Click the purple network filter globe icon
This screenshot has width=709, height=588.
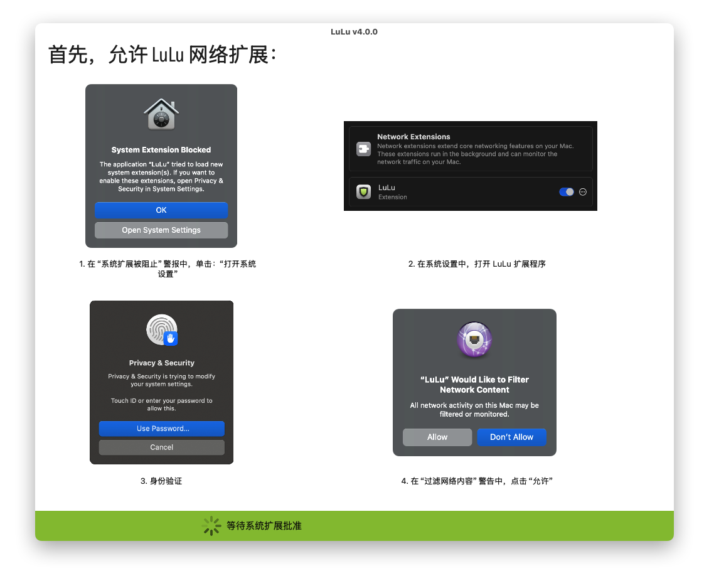point(474,339)
